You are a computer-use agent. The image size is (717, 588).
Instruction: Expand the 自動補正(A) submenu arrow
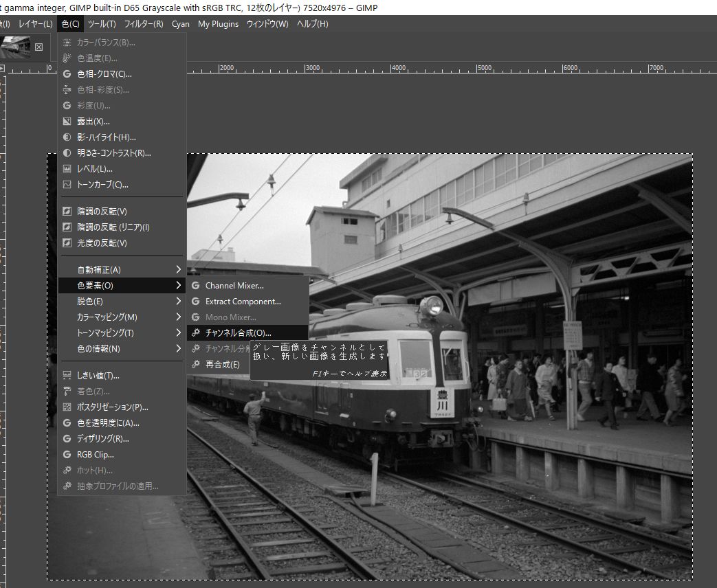coord(178,269)
